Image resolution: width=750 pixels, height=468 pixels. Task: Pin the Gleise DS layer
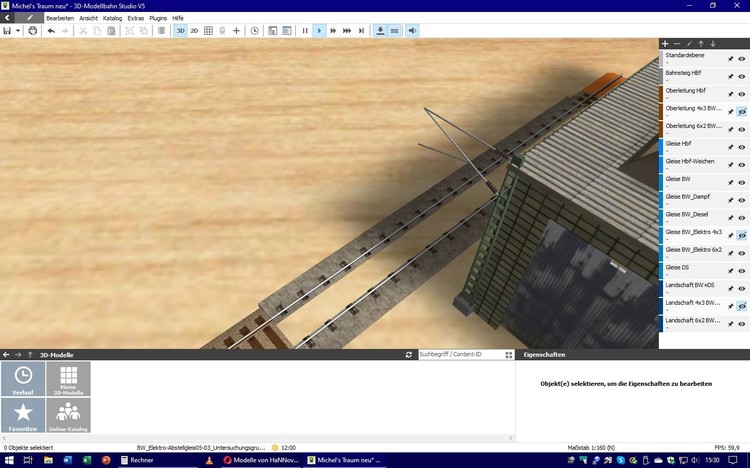coord(730,270)
